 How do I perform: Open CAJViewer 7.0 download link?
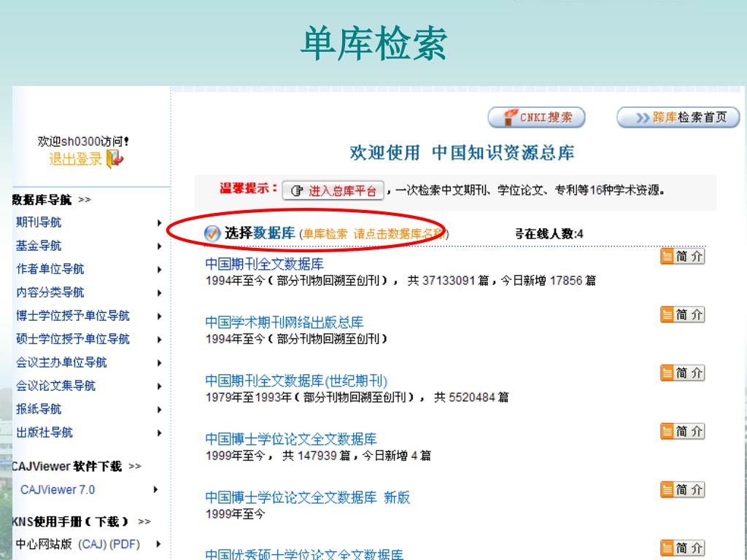click(x=58, y=490)
